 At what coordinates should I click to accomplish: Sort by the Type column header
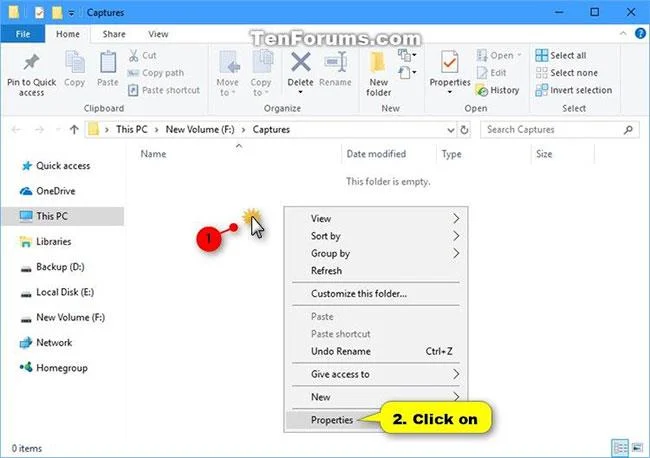[451, 154]
